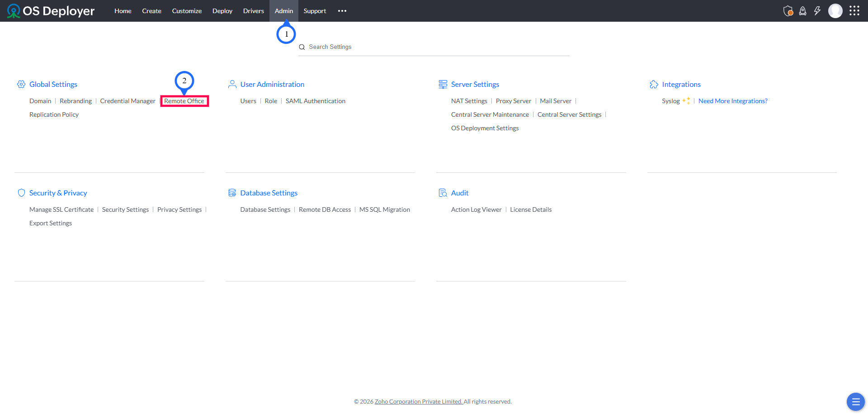Open the rocket notifications icon
The image size is (868, 414).
(803, 10)
